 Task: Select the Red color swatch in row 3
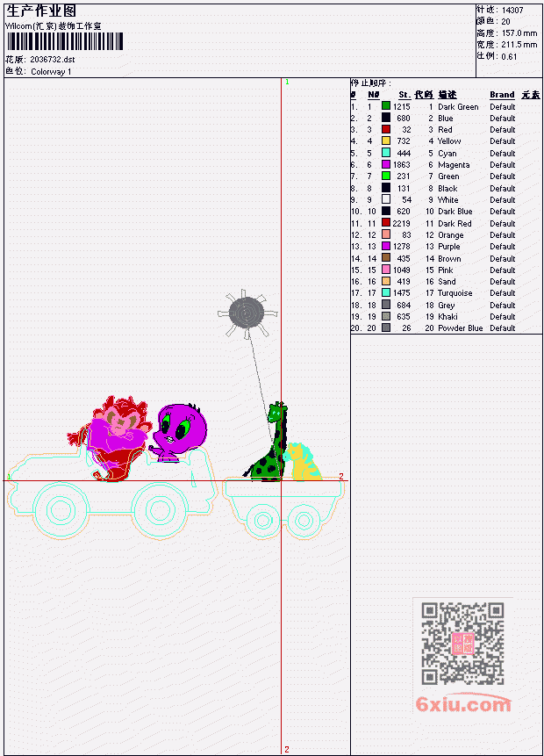(x=386, y=129)
